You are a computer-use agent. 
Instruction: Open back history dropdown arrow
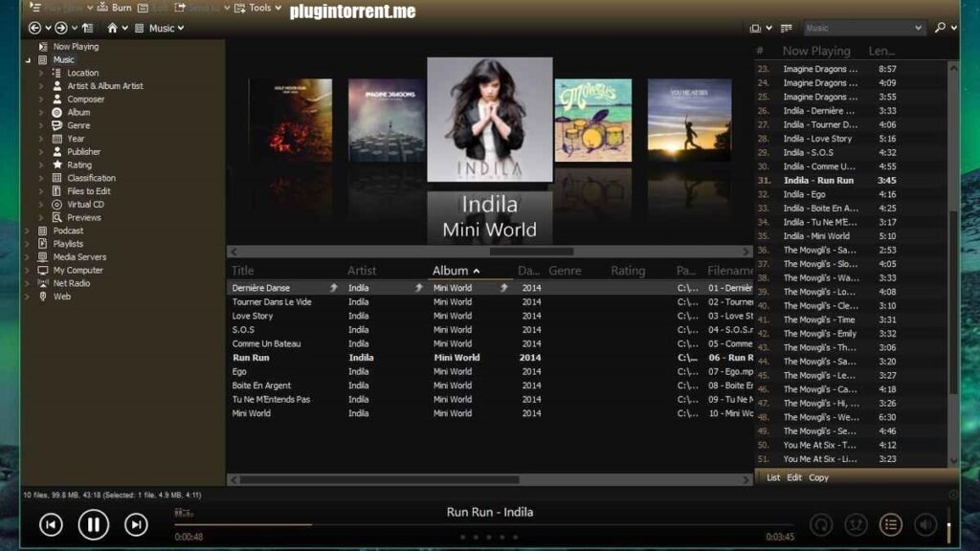click(48, 28)
